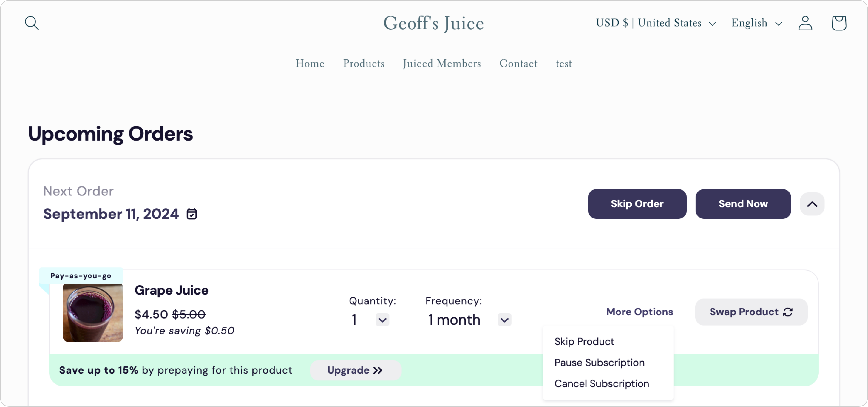Open the shopping cart icon
Image resolution: width=868 pixels, height=407 pixels.
click(839, 23)
